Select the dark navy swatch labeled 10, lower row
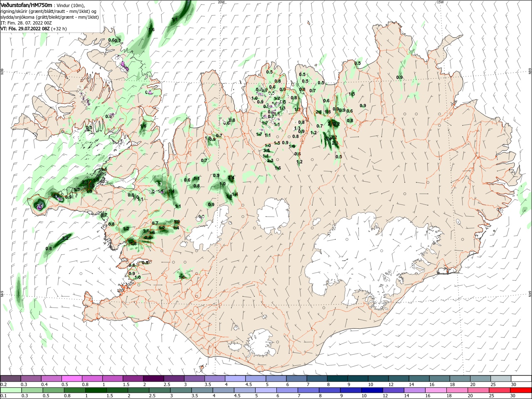532x399 pixels. point(371,390)
